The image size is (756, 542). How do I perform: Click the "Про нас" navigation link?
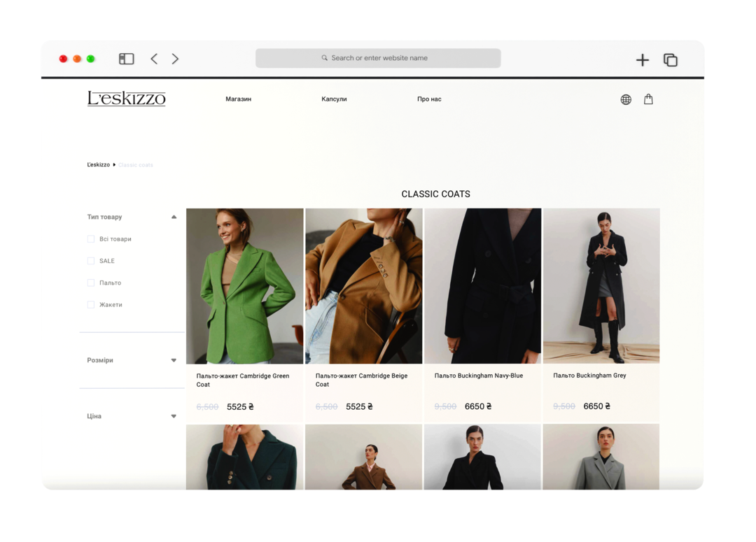point(429,99)
